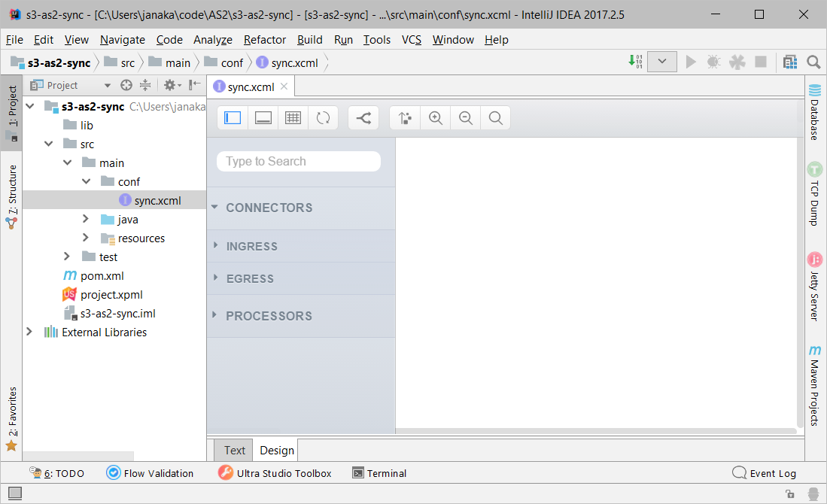The image size is (827, 504).
Task: Click the green Make Project arrow icon
Action: pos(635,62)
